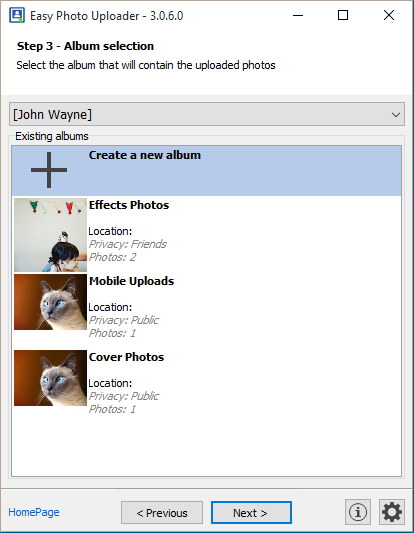Maximize the Easy Photo Uploader window
Image resolution: width=414 pixels, height=533 pixels.
(343, 15)
